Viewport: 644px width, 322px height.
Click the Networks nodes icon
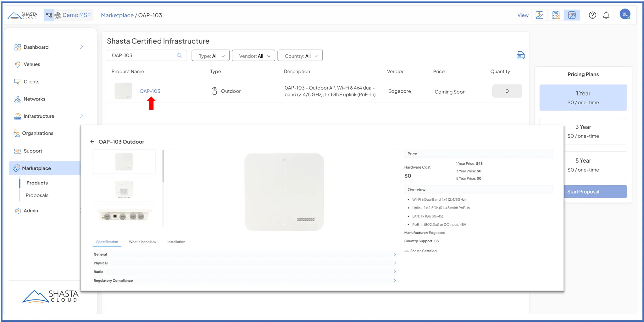click(18, 99)
